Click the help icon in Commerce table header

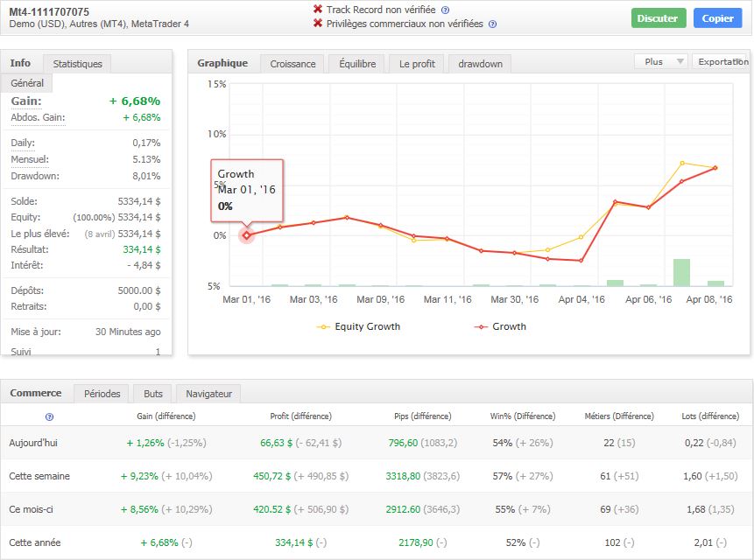click(x=49, y=416)
